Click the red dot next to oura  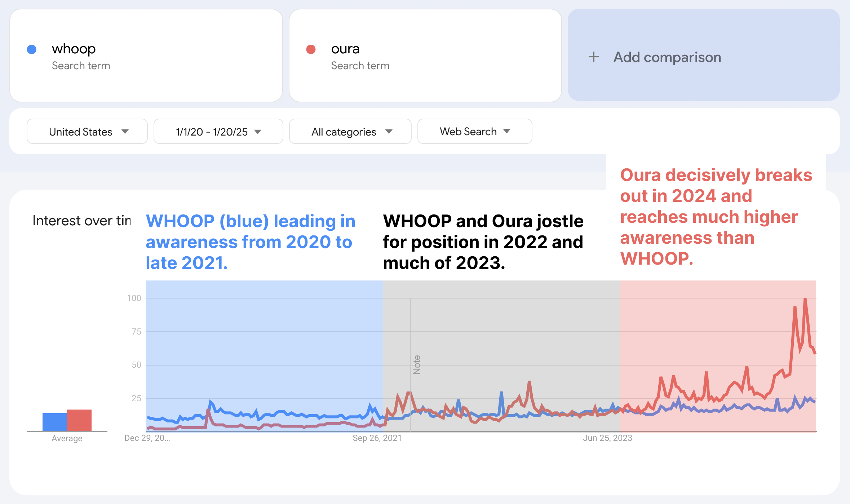[311, 49]
